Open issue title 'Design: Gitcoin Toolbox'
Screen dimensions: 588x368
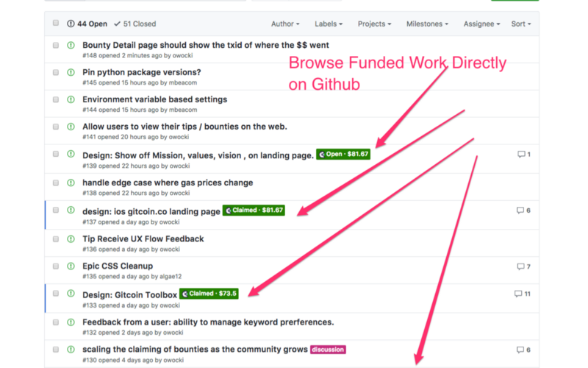(130, 295)
